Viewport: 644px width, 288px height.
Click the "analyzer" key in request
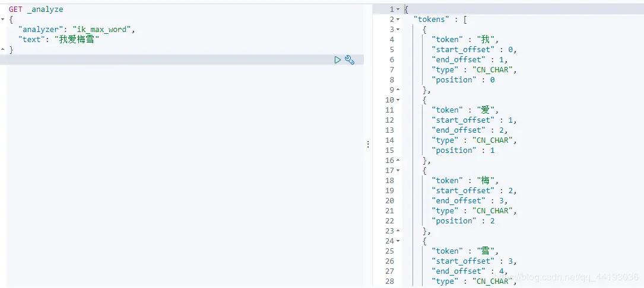[41, 30]
